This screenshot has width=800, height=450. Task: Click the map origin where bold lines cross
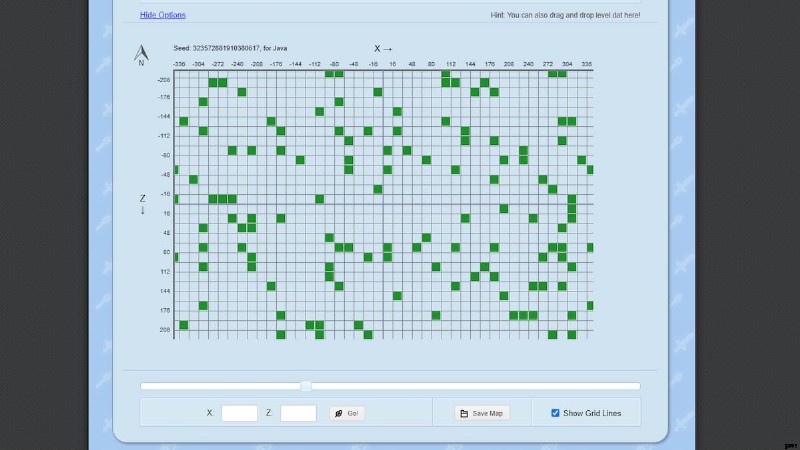click(383, 204)
